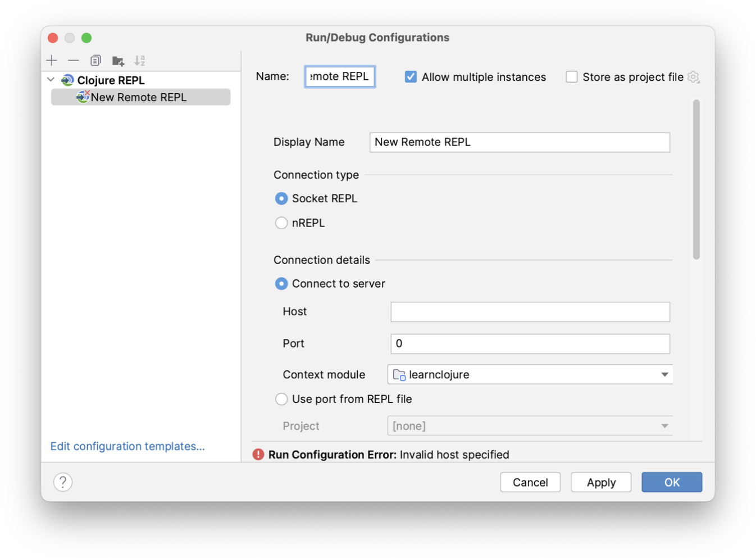Collapse the Clojure REPL tree node
Screen dimensions: 756x558
51,80
